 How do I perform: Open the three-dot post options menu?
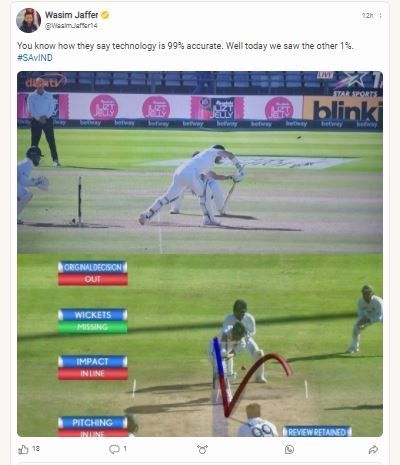coord(380,15)
